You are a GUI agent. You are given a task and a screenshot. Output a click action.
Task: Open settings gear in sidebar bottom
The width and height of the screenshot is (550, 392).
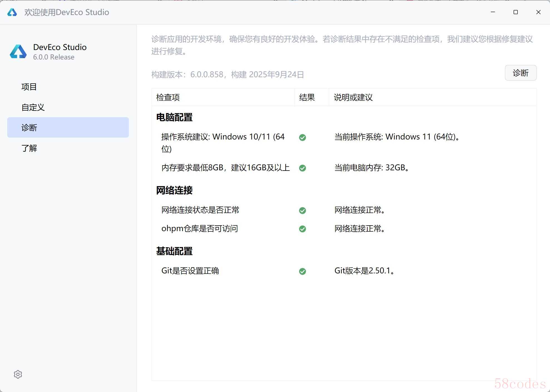(x=18, y=374)
